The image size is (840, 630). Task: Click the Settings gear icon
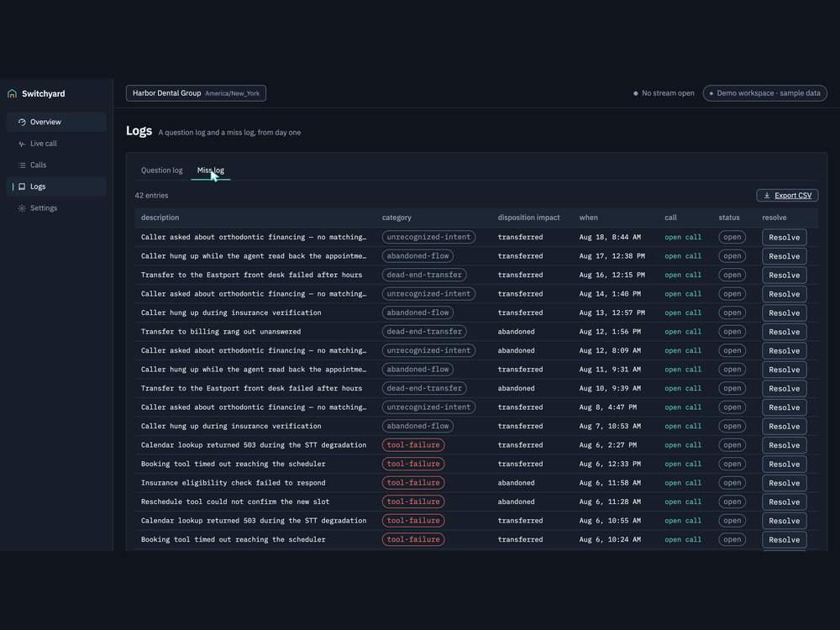[22, 207]
